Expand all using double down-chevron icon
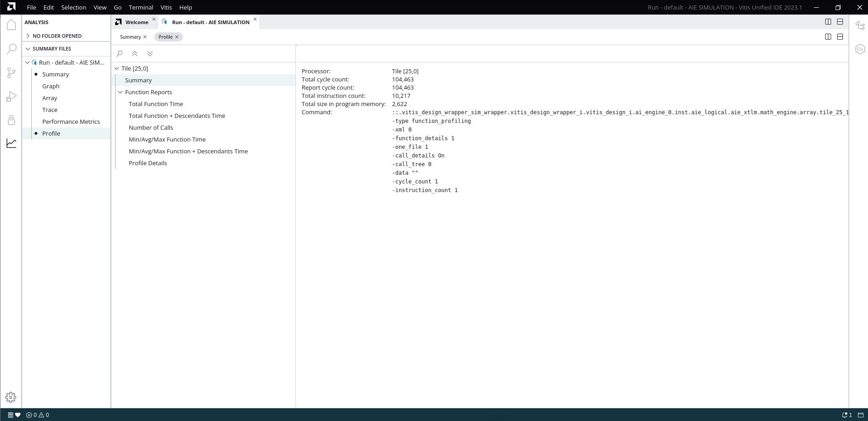 point(150,54)
